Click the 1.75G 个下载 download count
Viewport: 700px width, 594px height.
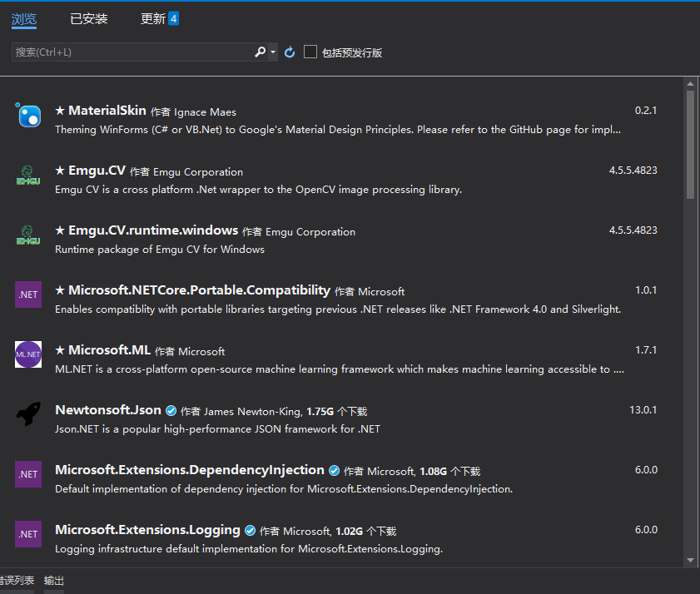tap(336, 412)
